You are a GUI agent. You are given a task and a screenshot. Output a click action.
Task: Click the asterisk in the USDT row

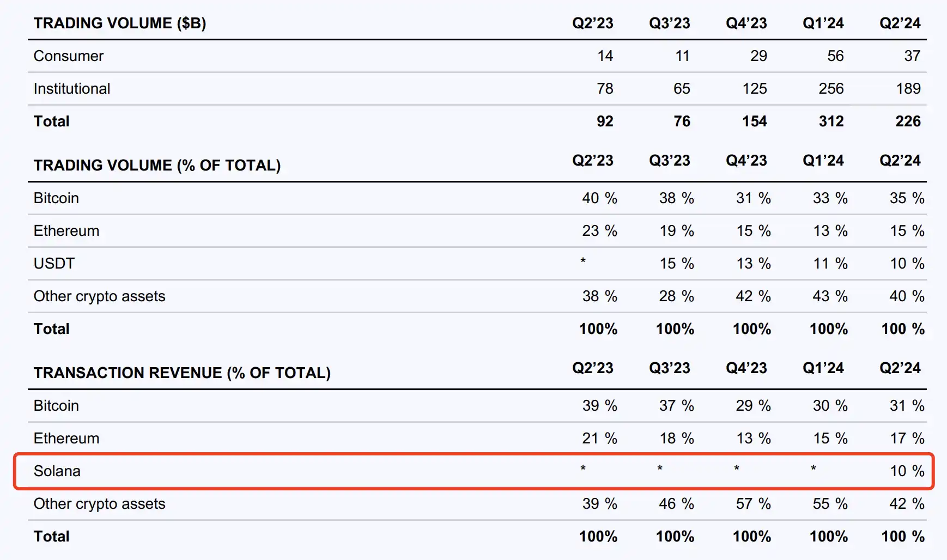(583, 261)
